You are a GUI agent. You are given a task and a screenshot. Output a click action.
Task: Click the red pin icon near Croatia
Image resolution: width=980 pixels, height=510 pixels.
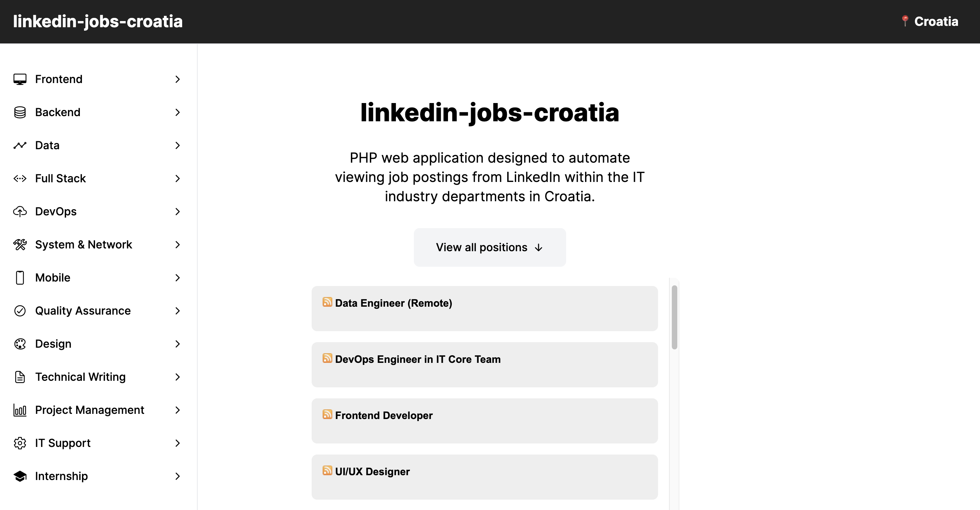pyautogui.click(x=905, y=21)
